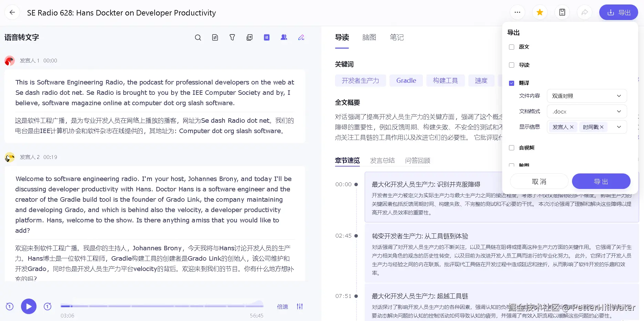Open the more options ellipsis menu
This screenshot has height=321, width=644.
(517, 12)
